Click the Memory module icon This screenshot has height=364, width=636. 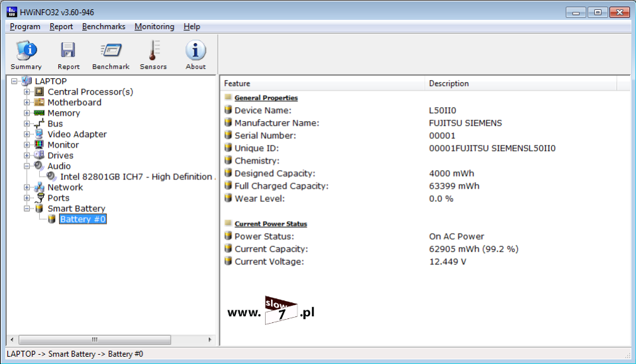tap(39, 113)
